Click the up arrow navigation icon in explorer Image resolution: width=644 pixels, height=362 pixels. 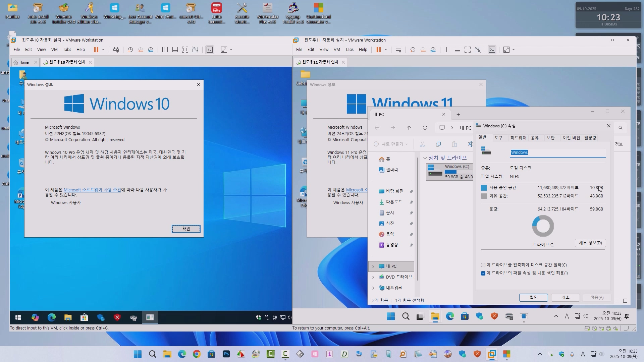(409, 128)
